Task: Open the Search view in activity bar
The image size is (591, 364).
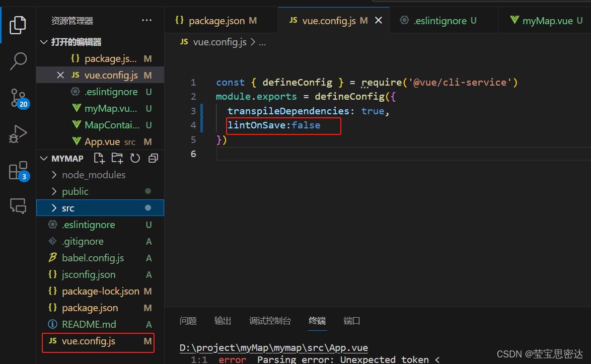Action: click(x=18, y=61)
